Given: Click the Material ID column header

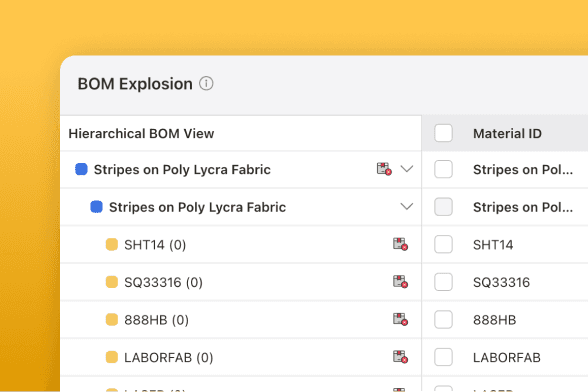Looking at the screenshot, I should [507, 134].
